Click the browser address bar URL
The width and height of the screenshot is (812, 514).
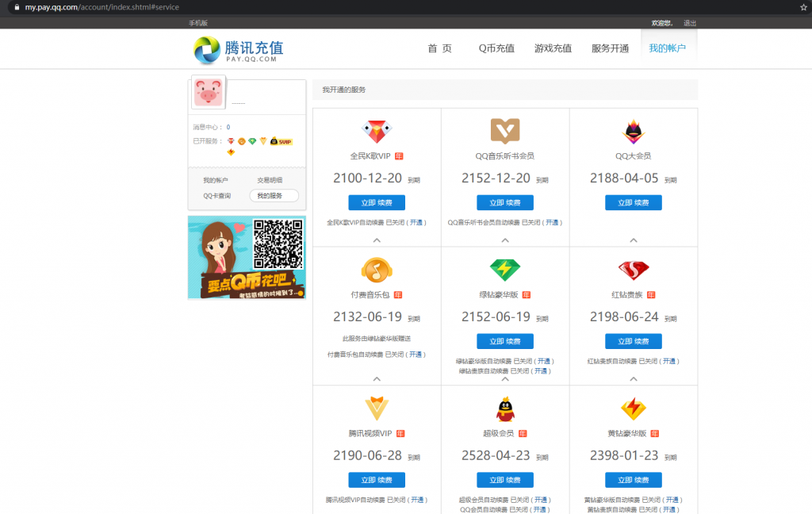coord(102,7)
